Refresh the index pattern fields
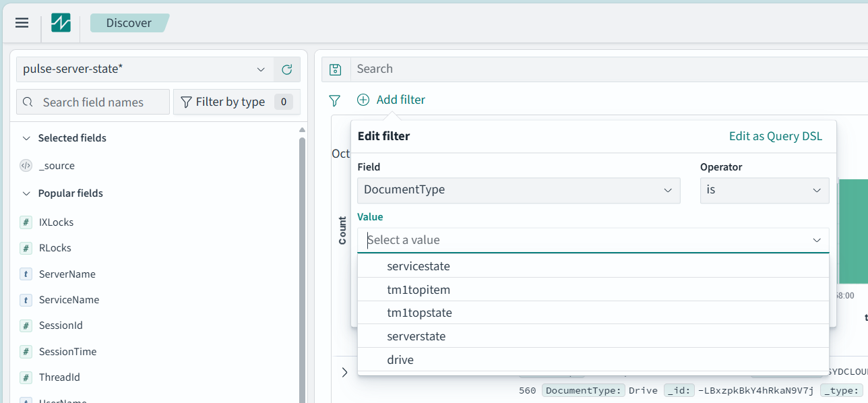 click(x=286, y=69)
